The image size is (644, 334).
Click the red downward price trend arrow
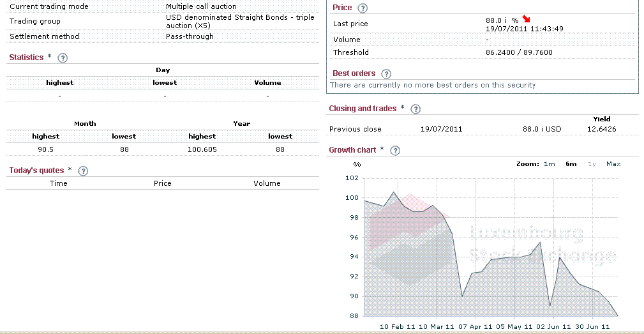point(526,20)
